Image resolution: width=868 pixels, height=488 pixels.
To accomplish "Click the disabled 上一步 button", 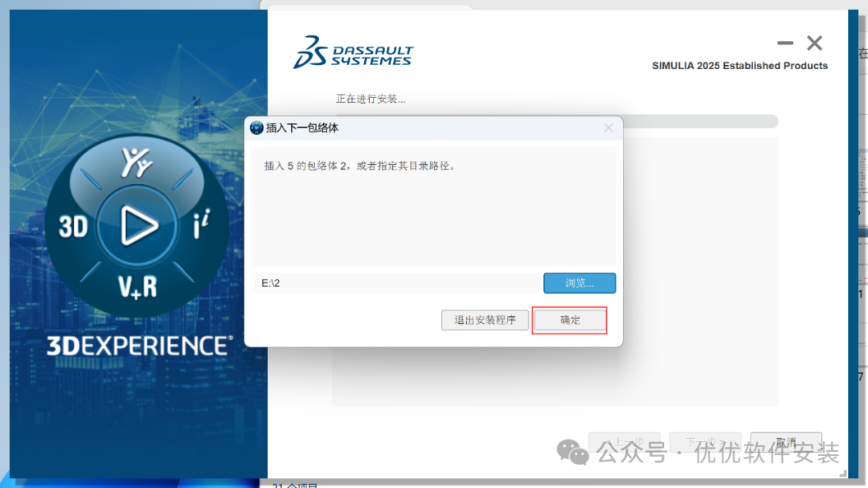I will pos(624,441).
